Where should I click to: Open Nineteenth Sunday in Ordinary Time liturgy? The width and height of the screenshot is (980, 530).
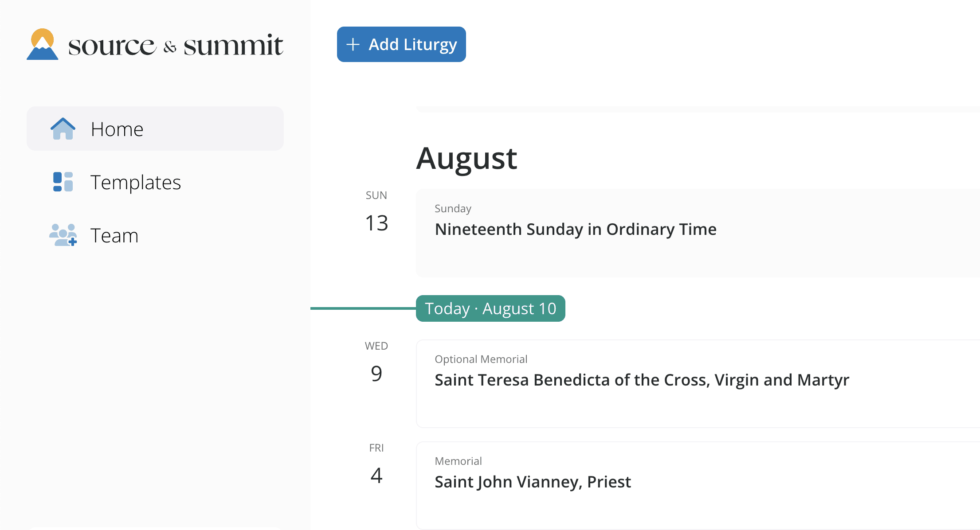tap(576, 230)
